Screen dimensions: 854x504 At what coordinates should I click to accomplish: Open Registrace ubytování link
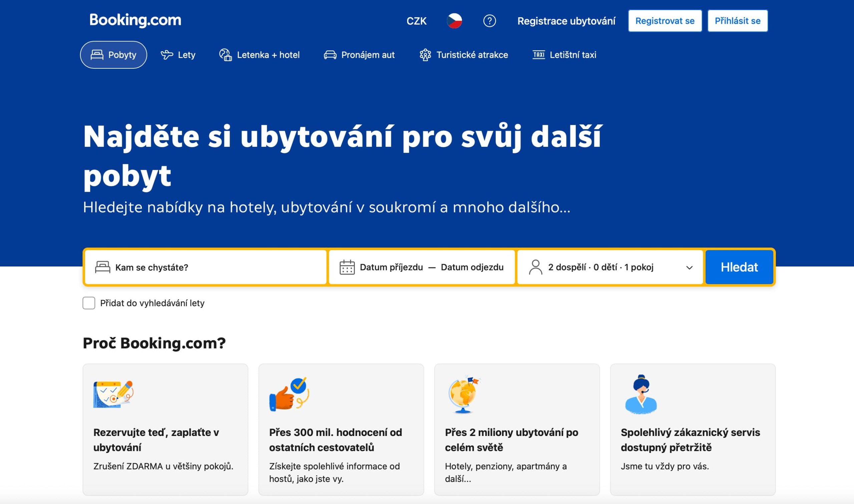(566, 21)
